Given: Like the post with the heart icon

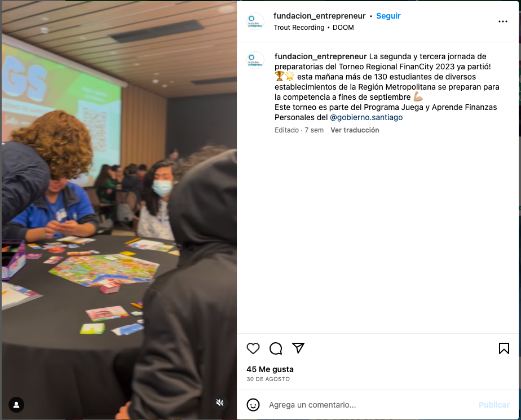Looking at the screenshot, I should (253, 348).
